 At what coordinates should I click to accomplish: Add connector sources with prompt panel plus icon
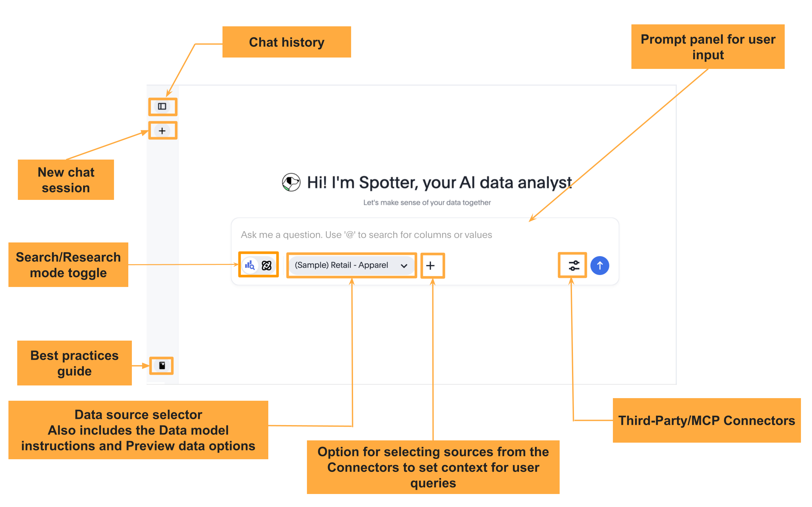tap(431, 266)
